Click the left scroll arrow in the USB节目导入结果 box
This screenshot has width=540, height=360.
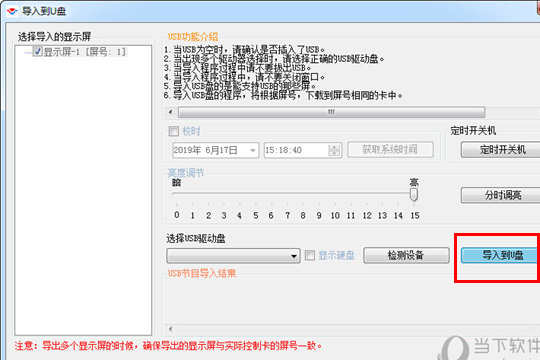(x=170, y=329)
